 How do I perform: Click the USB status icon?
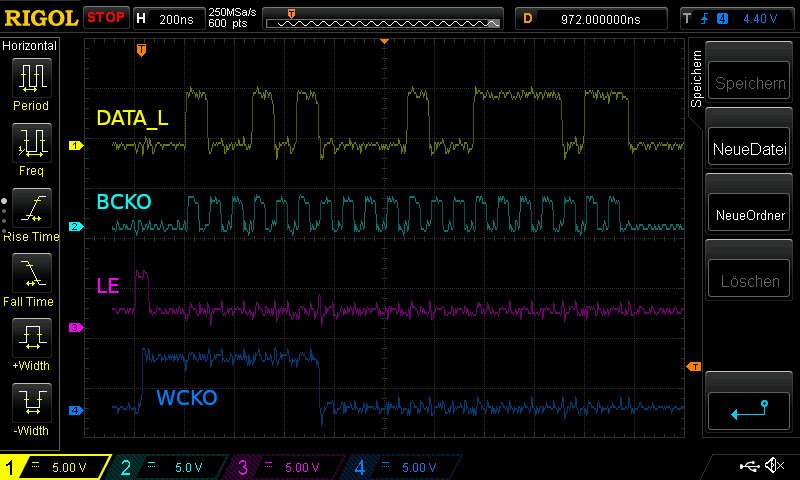click(x=749, y=465)
